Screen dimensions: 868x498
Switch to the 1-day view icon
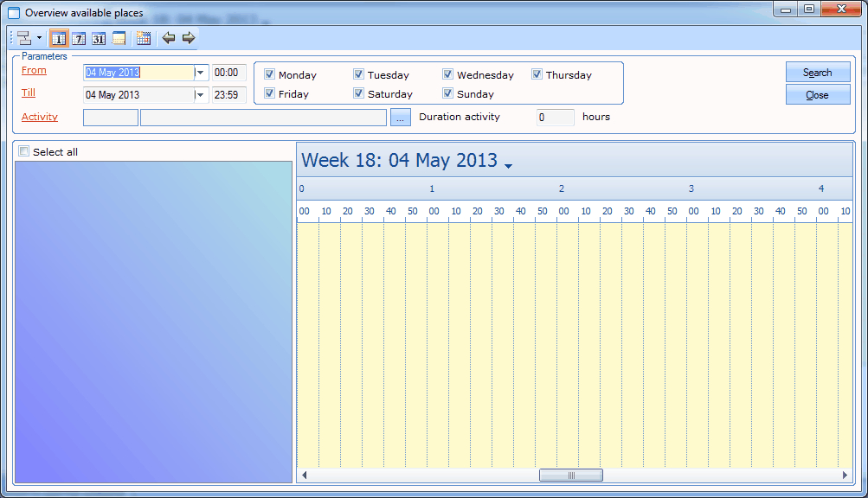point(59,38)
